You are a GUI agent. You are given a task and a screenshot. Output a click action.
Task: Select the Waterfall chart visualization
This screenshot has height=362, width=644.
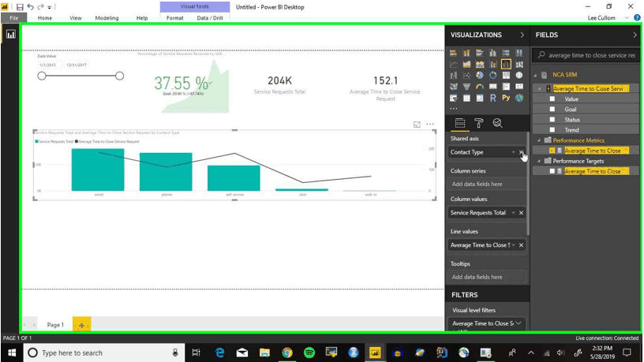click(x=454, y=76)
